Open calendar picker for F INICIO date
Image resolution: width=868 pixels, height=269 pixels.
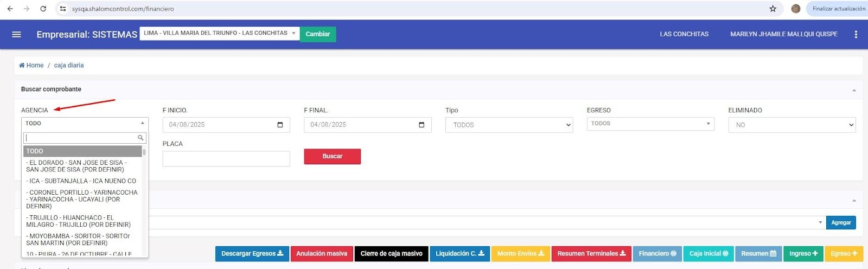pyautogui.click(x=280, y=125)
